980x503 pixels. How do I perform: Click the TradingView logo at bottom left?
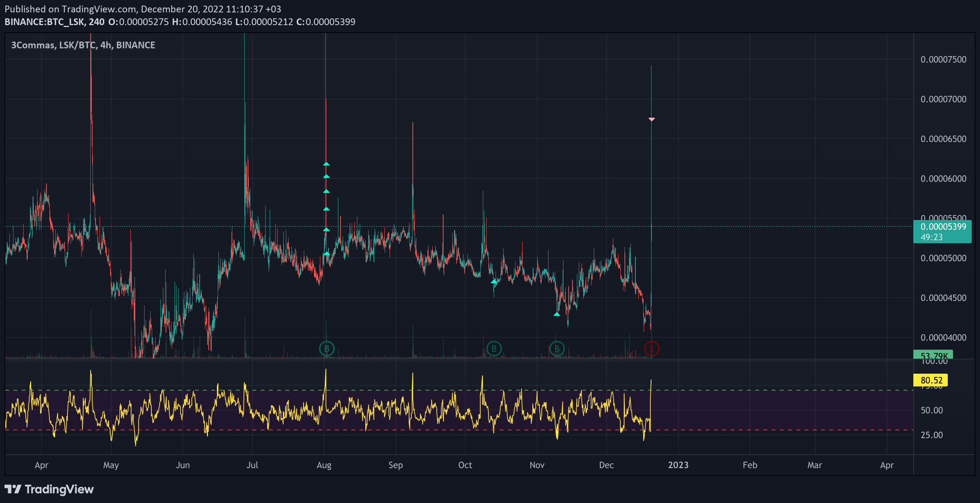49,489
